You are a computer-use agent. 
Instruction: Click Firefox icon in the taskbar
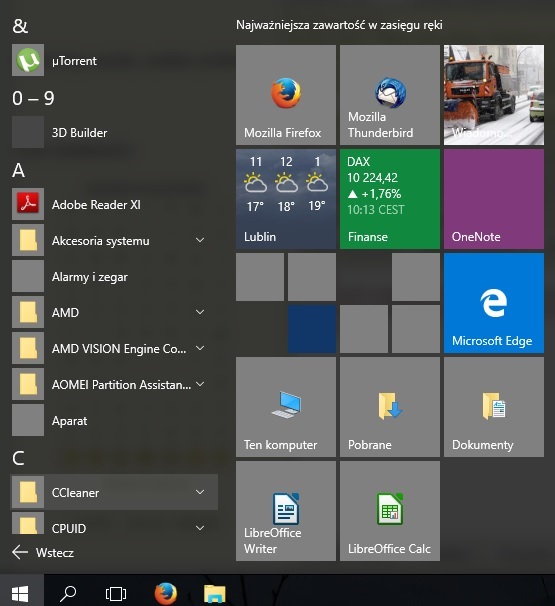(165, 593)
